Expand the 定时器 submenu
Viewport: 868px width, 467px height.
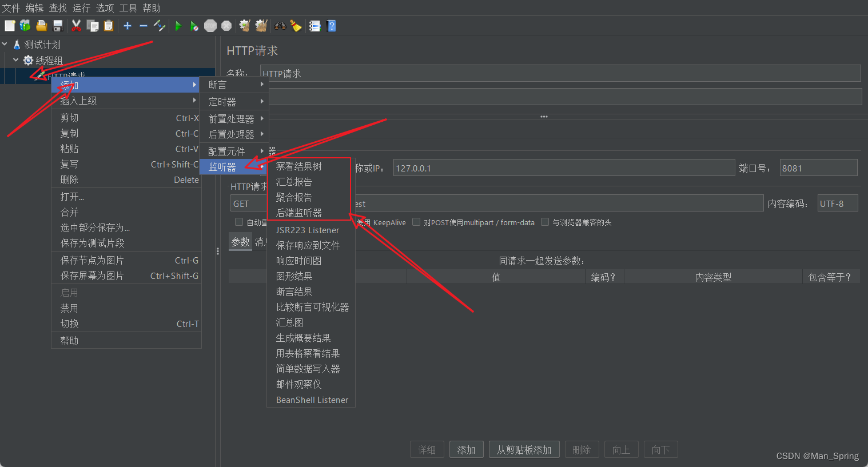pos(234,102)
